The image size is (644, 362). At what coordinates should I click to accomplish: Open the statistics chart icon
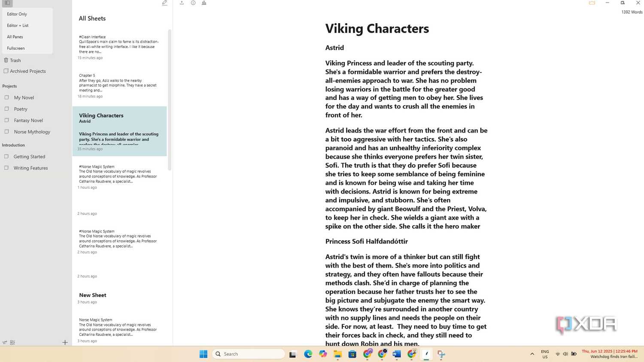click(204, 3)
